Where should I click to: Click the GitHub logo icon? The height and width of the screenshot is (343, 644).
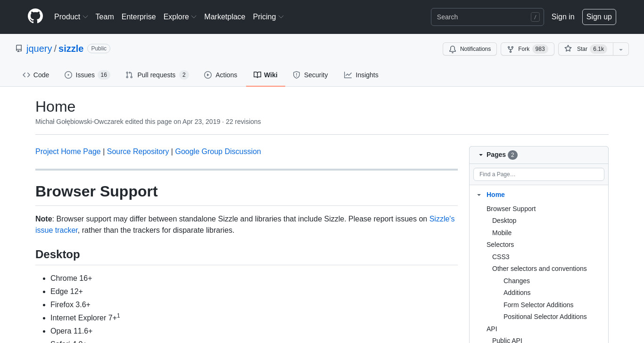35,16
